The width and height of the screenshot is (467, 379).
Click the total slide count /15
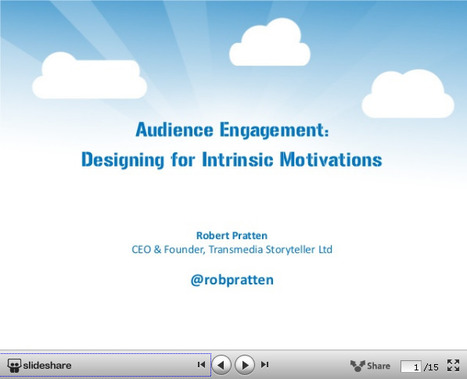pyautogui.click(x=431, y=367)
